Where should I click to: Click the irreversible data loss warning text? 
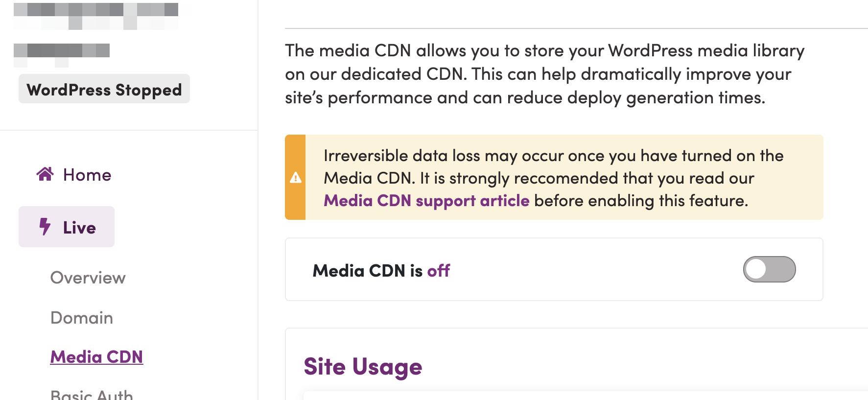pos(553,178)
